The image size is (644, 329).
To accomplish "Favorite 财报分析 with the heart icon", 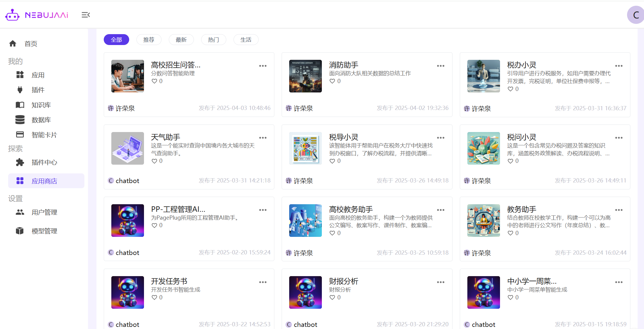I will 332,297.
